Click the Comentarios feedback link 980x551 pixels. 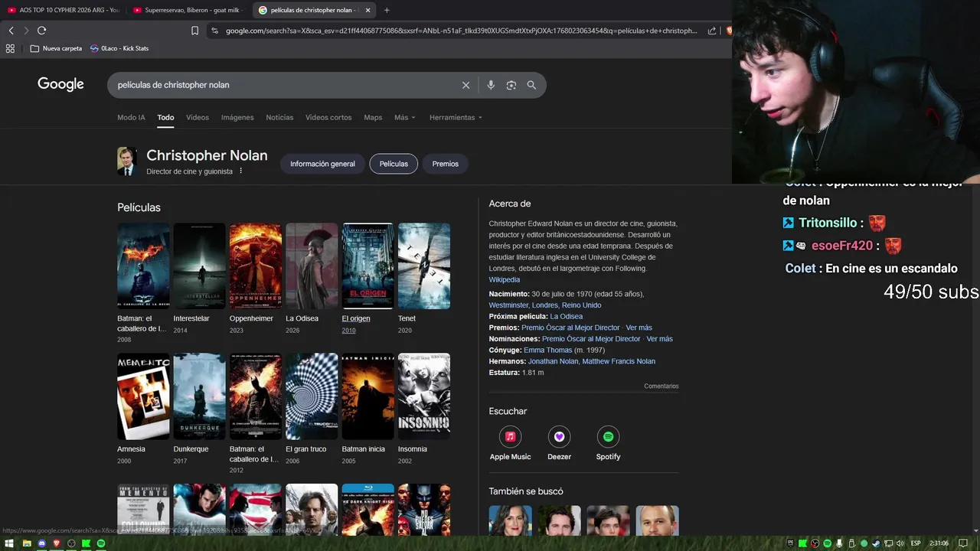click(x=661, y=386)
